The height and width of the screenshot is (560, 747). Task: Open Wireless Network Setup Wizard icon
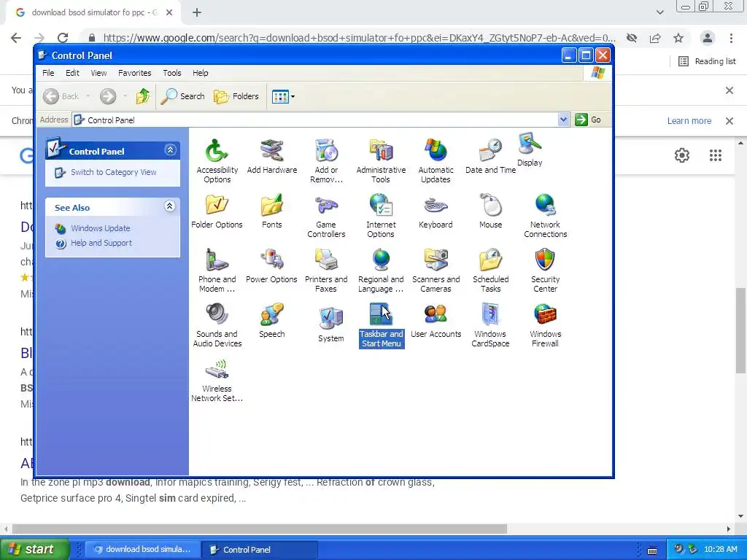coord(217,380)
